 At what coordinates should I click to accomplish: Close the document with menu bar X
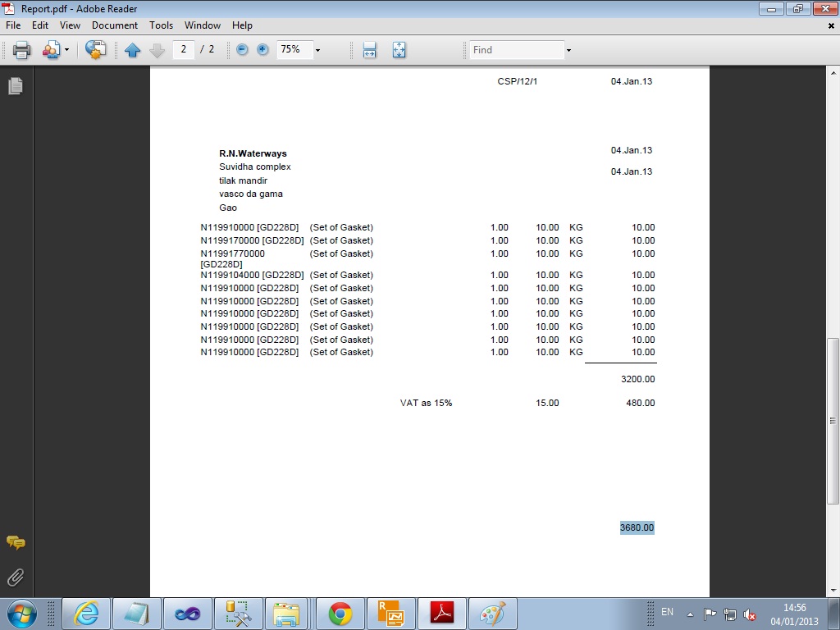pos(832,25)
